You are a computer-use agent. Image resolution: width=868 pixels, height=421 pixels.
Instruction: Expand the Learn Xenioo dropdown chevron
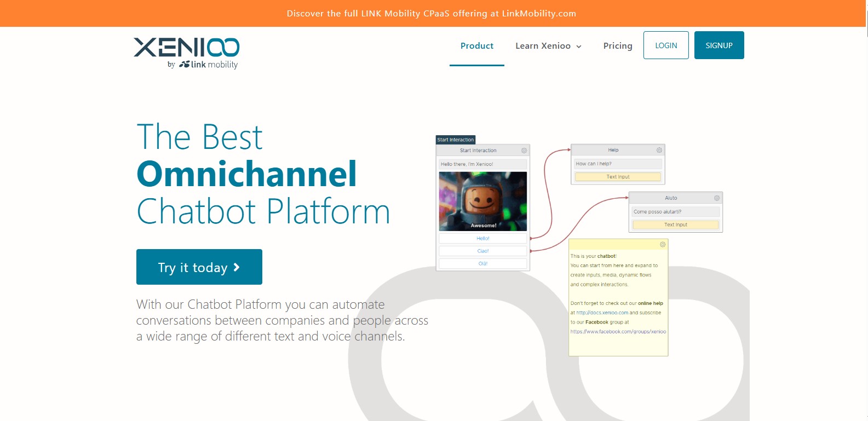[x=579, y=47]
